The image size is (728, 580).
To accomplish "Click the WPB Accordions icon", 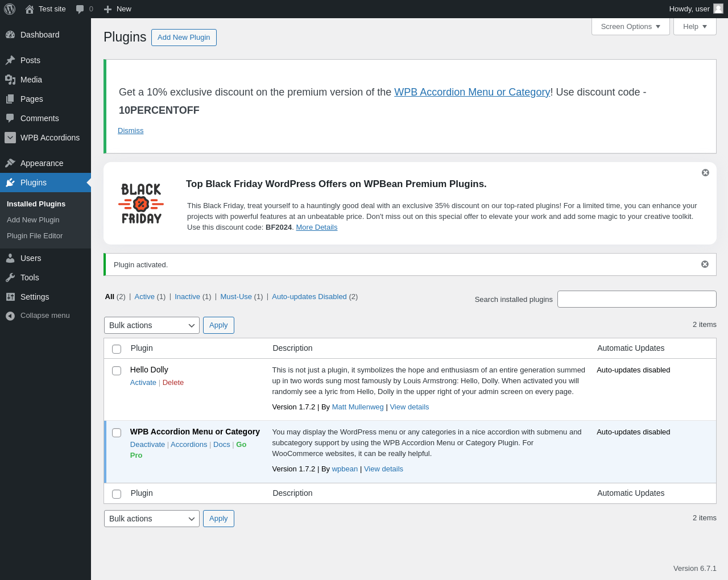I will pos(10,138).
